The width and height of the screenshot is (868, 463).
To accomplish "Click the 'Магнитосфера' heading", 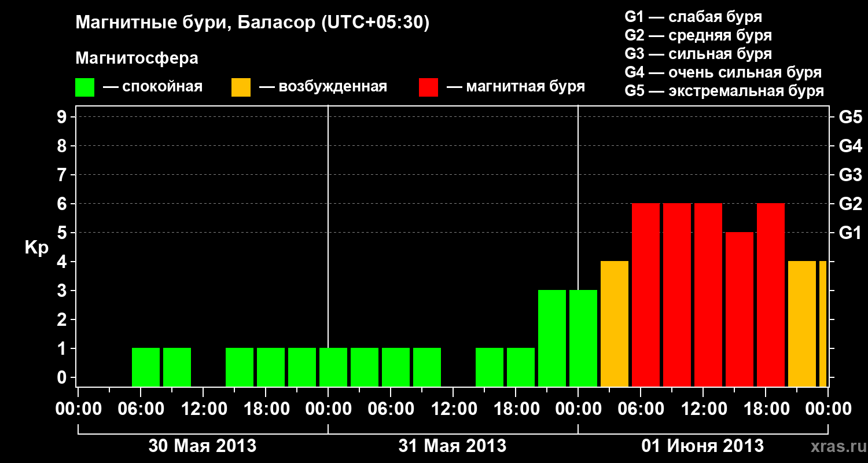I will point(137,58).
